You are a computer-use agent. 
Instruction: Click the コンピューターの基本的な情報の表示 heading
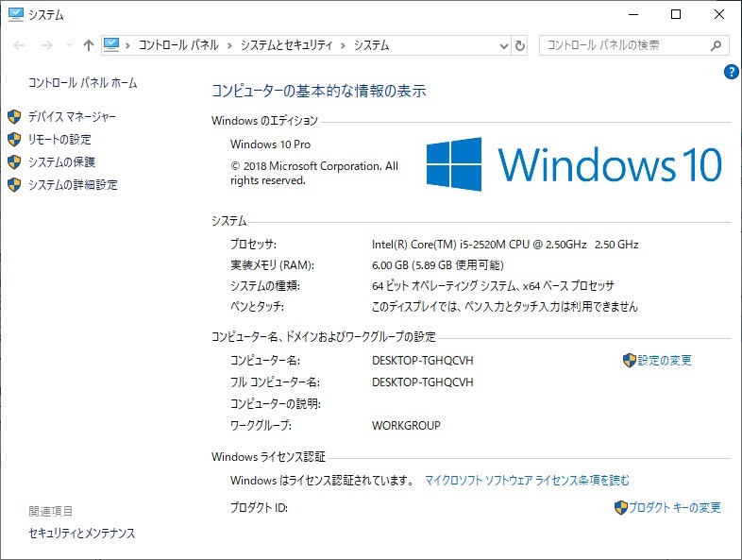tap(318, 91)
